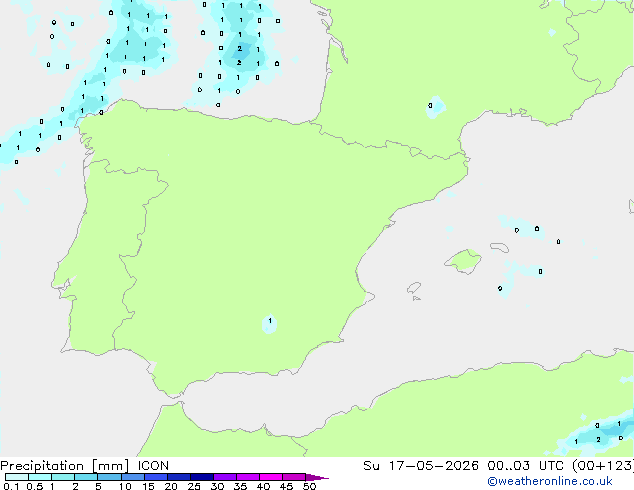Screen dimensions: 634x490
Task: Click Mallorca island on the map
Action: [463, 261]
